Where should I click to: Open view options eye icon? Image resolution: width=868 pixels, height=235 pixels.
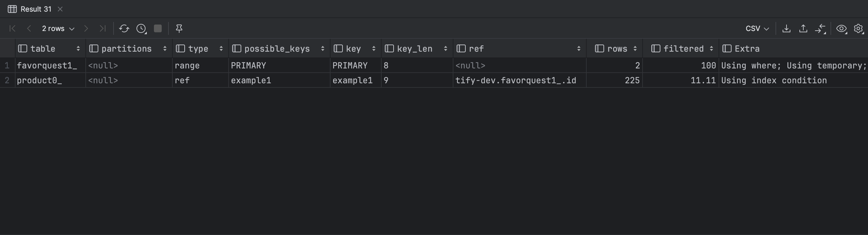[x=842, y=29]
